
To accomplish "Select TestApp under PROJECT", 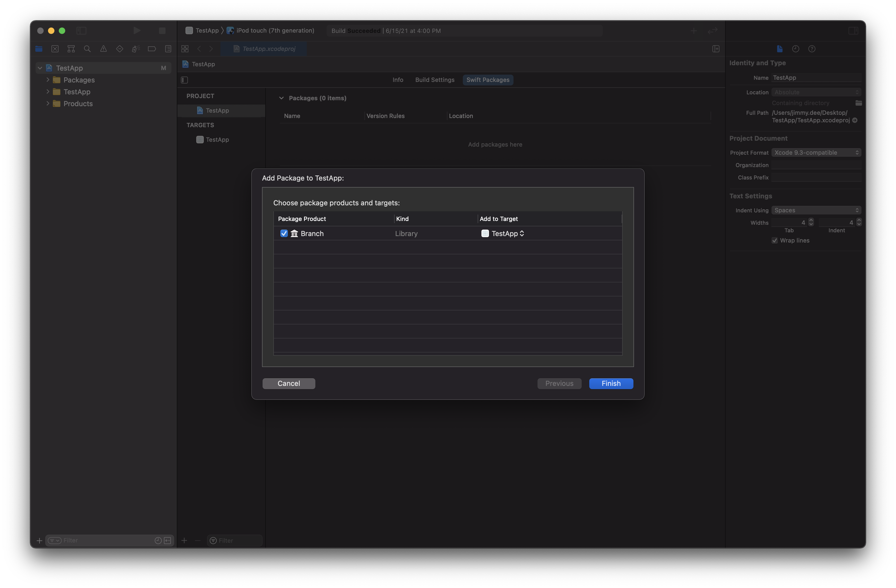I will (221, 111).
